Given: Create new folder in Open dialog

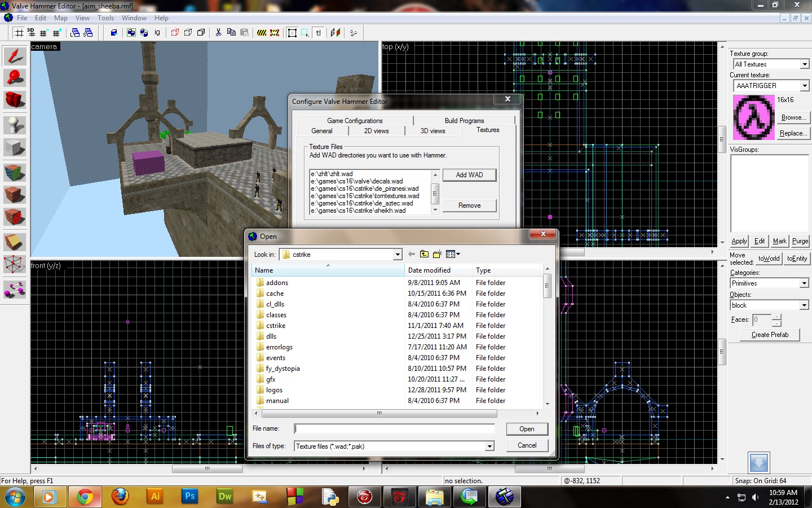Looking at the screenshot, I should point(437,254).
